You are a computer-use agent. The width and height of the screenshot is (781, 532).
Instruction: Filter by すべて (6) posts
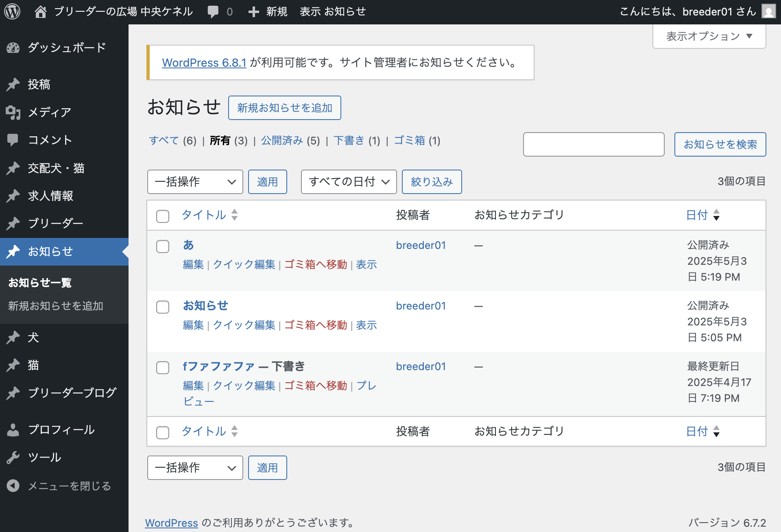tap(172, 141)
